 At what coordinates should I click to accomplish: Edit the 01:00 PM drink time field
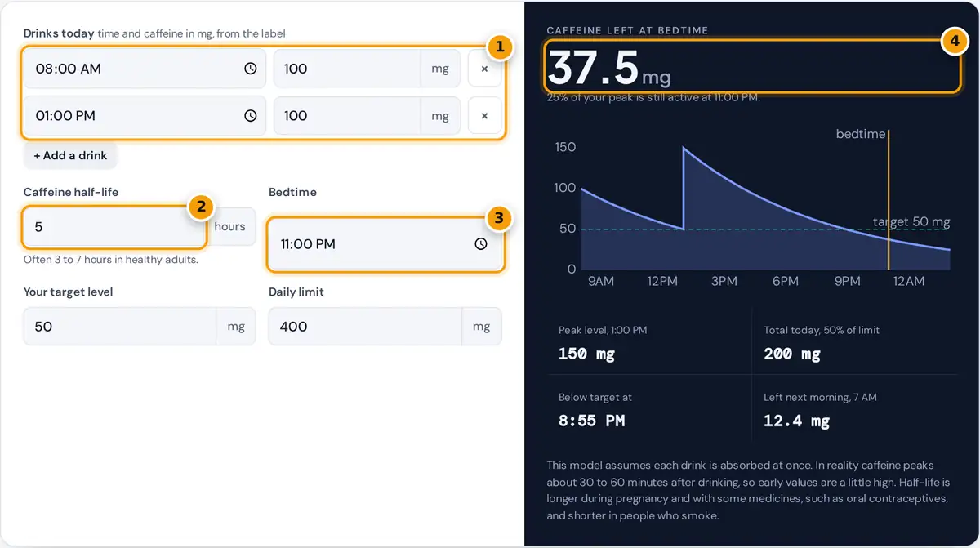tap(145, 116)
